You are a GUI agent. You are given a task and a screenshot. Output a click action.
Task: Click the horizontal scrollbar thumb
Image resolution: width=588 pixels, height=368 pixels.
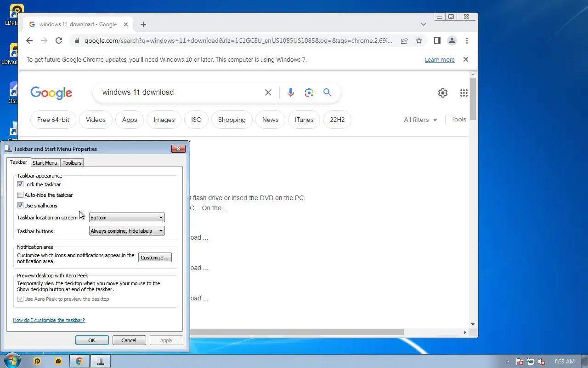297,332
